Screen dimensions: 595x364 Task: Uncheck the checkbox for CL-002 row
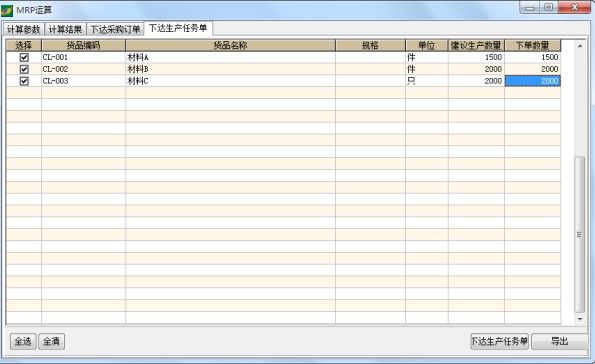(x=24, y=69)
